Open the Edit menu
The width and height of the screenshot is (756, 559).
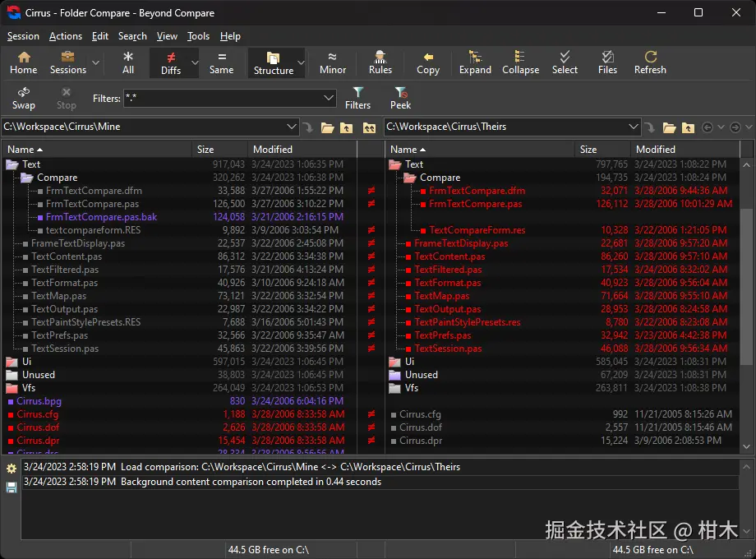[100, 36]
